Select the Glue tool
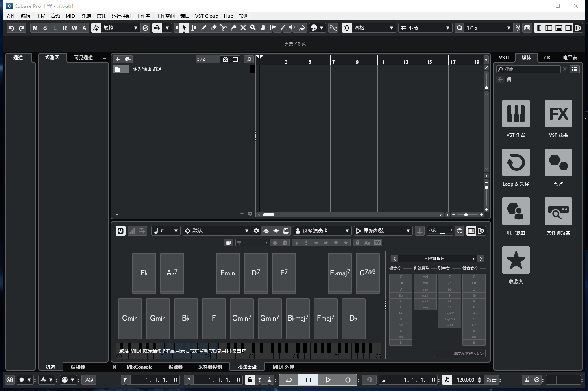Image resolution: width=588 pixels, height=391 pixels. [x=233, y=28]
